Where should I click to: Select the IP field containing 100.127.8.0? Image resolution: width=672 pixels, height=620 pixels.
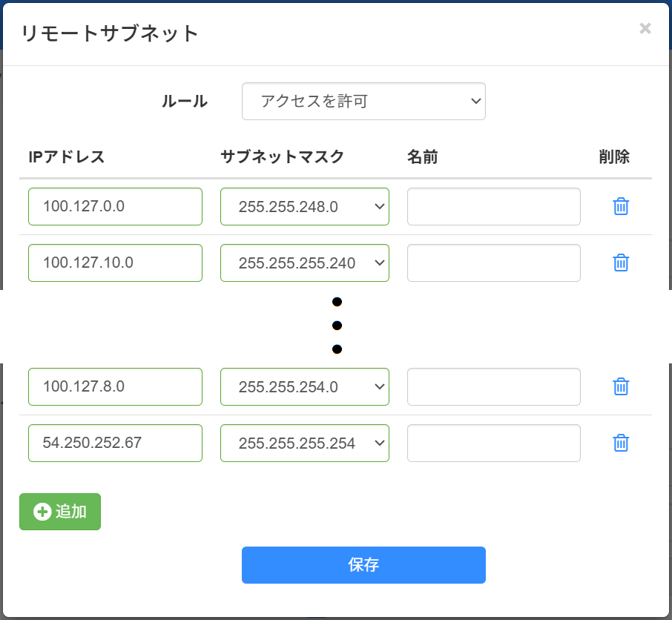coord(115,386)
